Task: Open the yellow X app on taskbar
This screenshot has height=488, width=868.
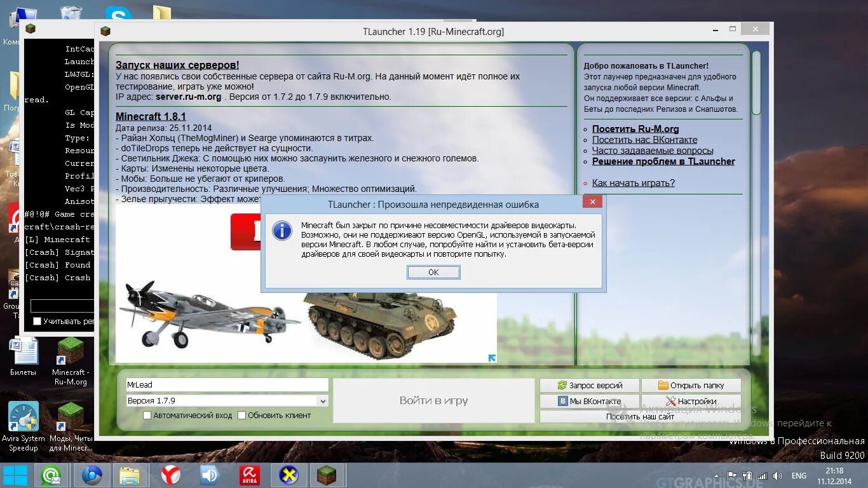Action: coord(288,475)
